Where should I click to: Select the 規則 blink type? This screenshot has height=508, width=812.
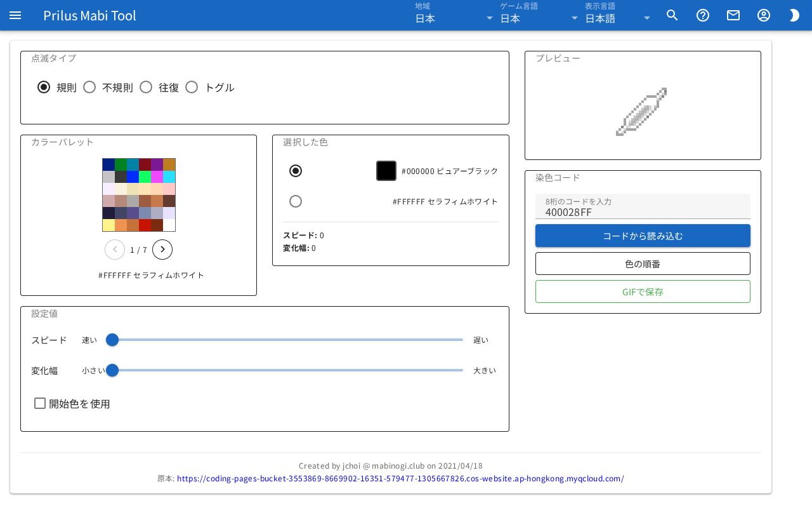(44, 87)
